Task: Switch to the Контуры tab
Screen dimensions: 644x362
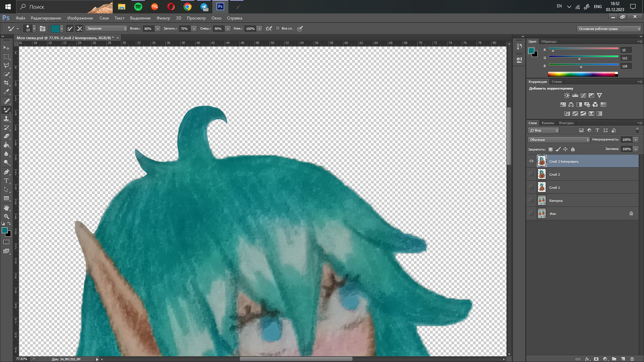Action: (566, 123)
